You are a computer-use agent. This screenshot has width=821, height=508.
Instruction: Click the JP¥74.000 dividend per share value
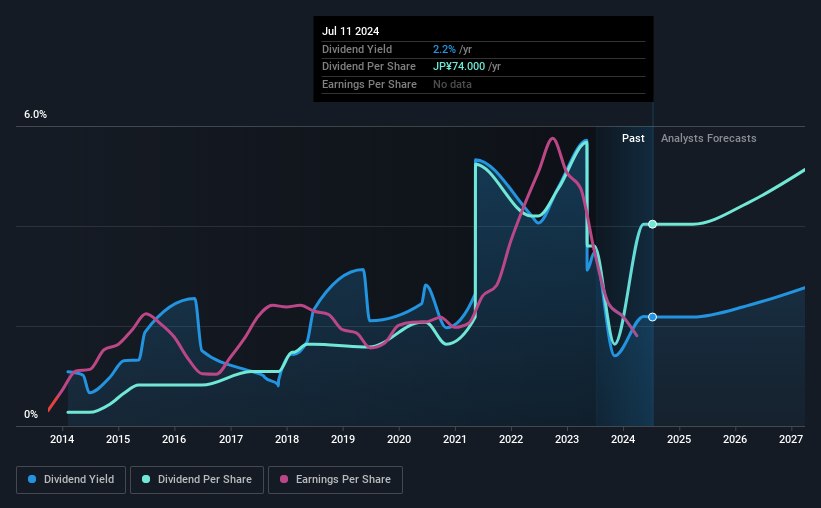459,67
